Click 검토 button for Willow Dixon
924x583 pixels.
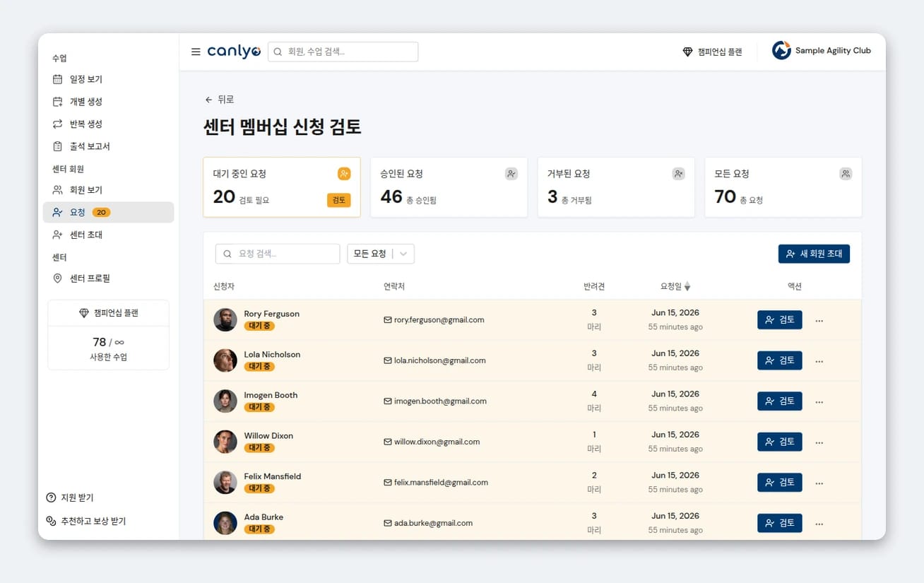[780, 442]
